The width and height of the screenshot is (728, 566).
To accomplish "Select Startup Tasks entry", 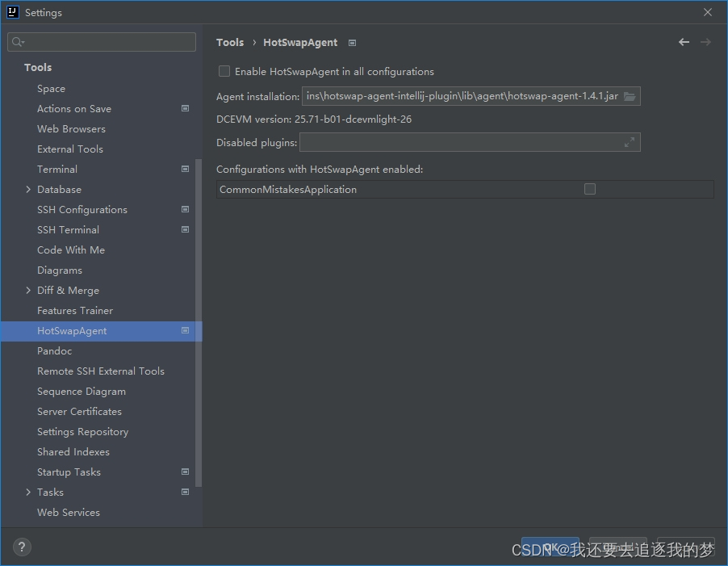I will tap(69, 472).
